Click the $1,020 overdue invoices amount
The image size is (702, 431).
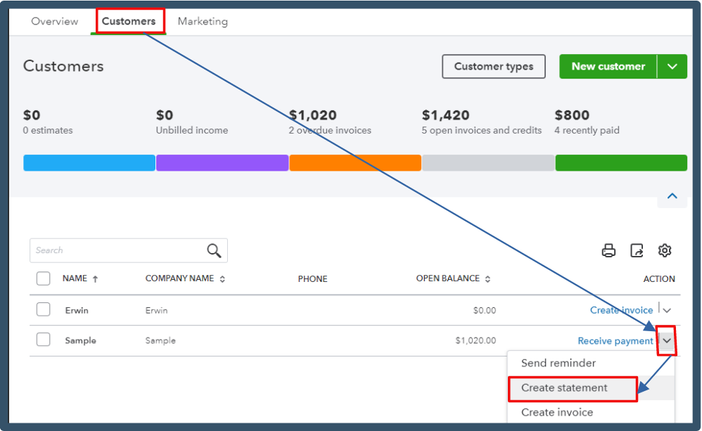coord(312,115)
